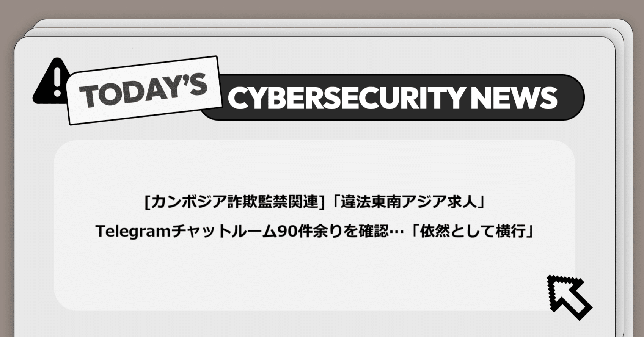Click the word CYBERSECURITY in the banner
The height and width of the screenshot is (337, 644).
click(346, 99)
